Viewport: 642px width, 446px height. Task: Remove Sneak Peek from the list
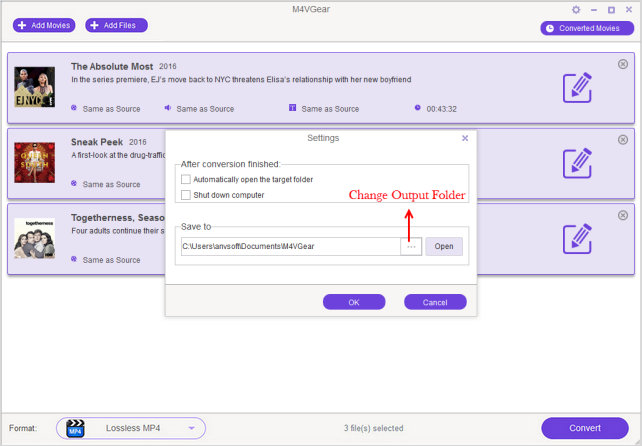click(x=623, y=140)
